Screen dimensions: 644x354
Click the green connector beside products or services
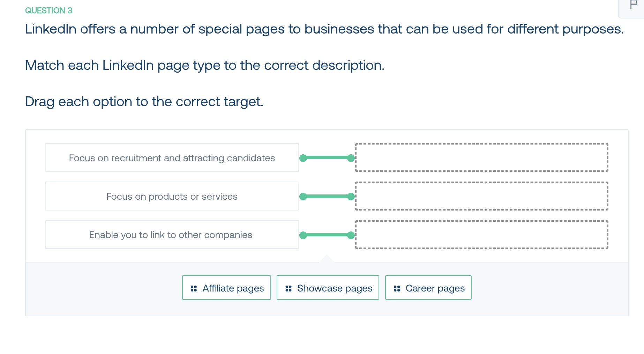327,197
